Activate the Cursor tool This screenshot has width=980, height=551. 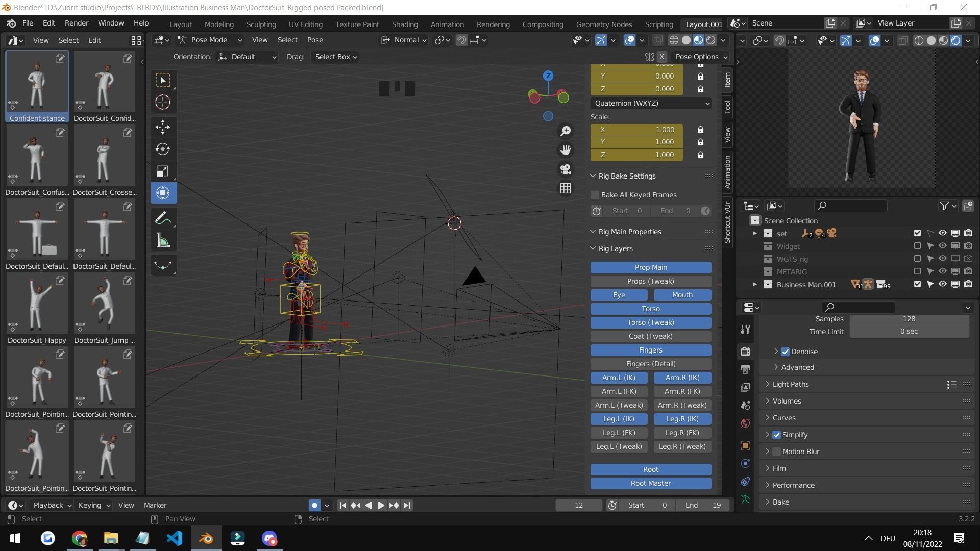click(x=163, y=102)
